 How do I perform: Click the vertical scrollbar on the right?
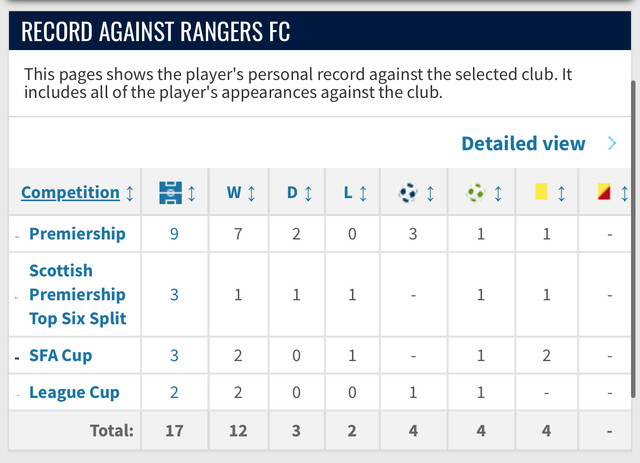(x=633, y=239)
